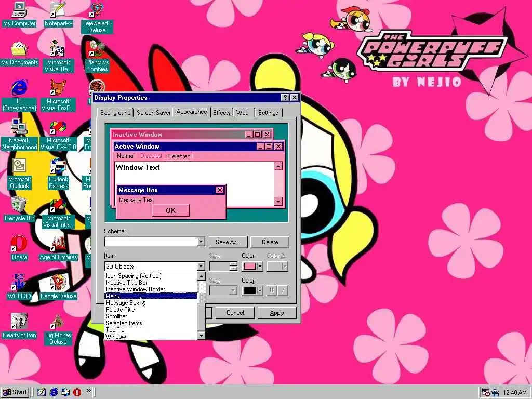Select the Microsoft Visual FoxPro icon
The width and height of the screenshot is (532, 399).
[58, 96]
